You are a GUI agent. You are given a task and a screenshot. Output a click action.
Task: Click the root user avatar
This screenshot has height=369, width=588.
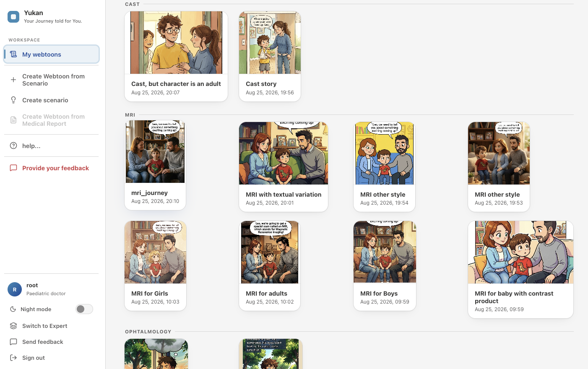coord(15,289)
